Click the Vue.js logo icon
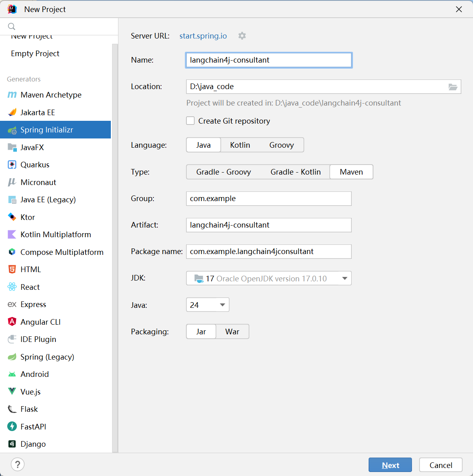This screenshot has width=473, height=476. click(12, 392)
